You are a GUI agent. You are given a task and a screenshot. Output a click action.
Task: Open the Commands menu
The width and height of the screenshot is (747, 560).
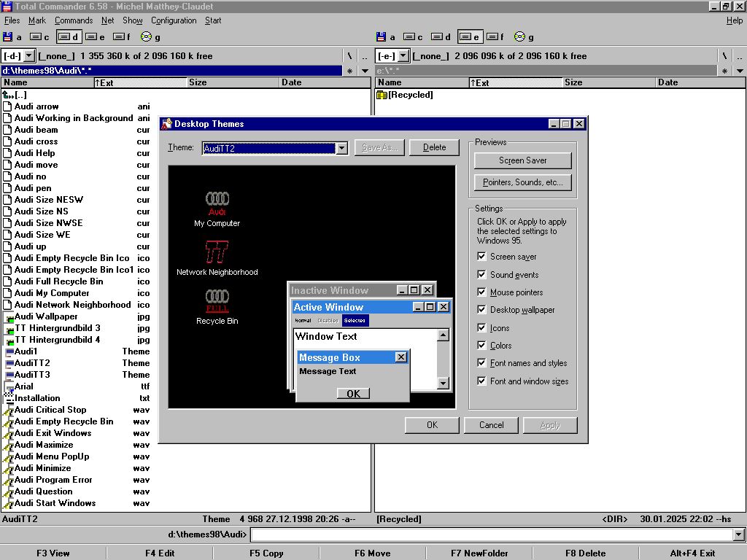(74, 20)
